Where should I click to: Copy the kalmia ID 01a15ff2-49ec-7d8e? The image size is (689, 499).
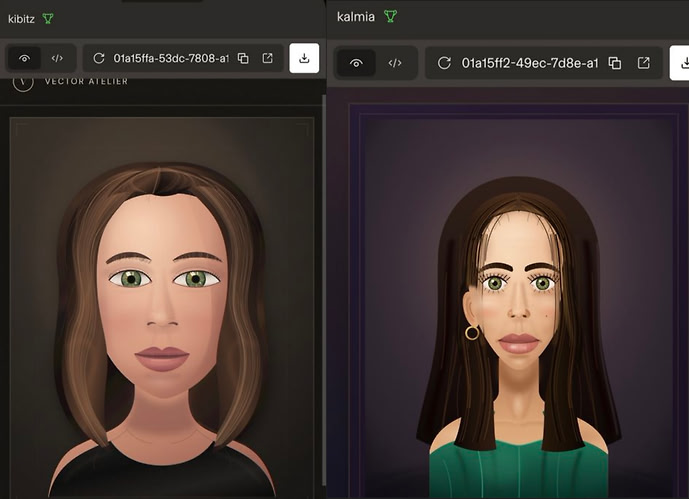[615, 63]
